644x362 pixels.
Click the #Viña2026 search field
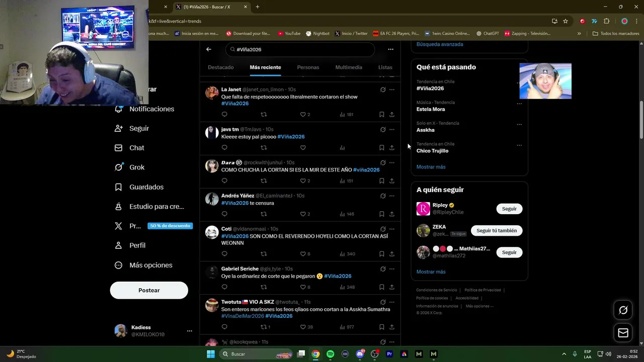click(x=300, y=49)
